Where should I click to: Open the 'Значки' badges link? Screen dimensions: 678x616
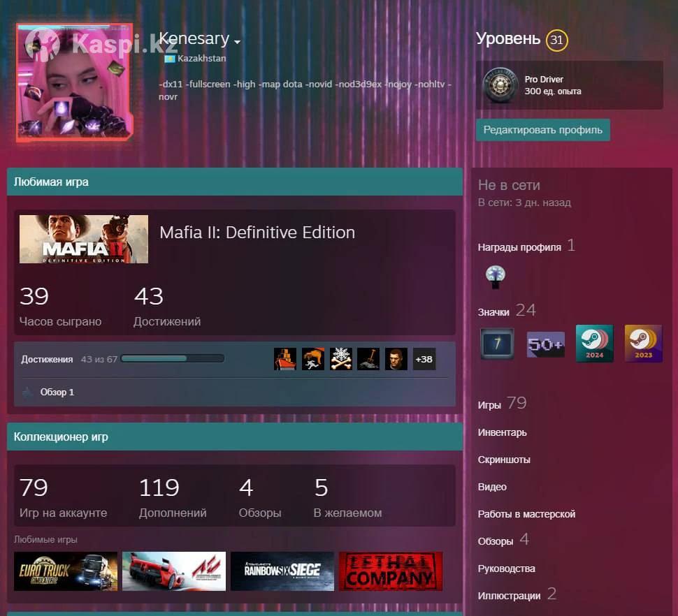pos(493,312)
